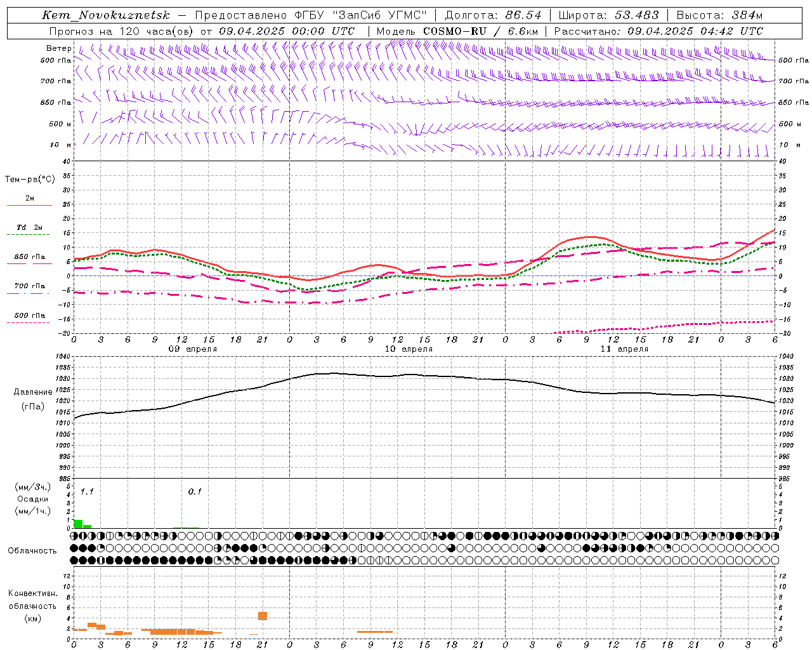Click the Конвективн. облачность (км) label

point(33,606)
